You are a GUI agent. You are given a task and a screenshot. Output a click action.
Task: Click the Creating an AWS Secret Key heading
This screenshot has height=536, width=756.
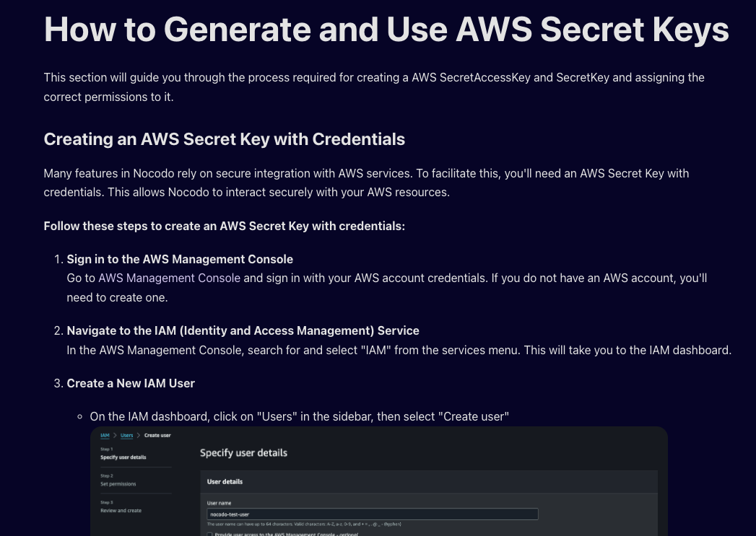[224, 139]
